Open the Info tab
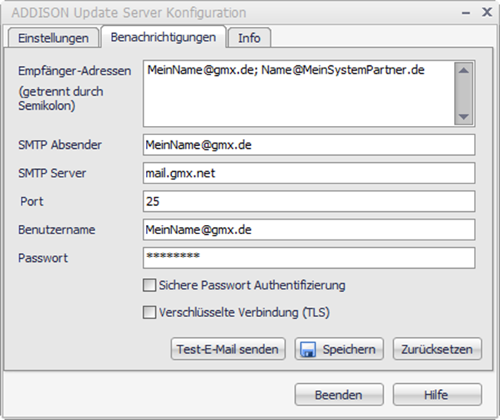Viewport: 500px width, 420px height. tap(249, 38)
